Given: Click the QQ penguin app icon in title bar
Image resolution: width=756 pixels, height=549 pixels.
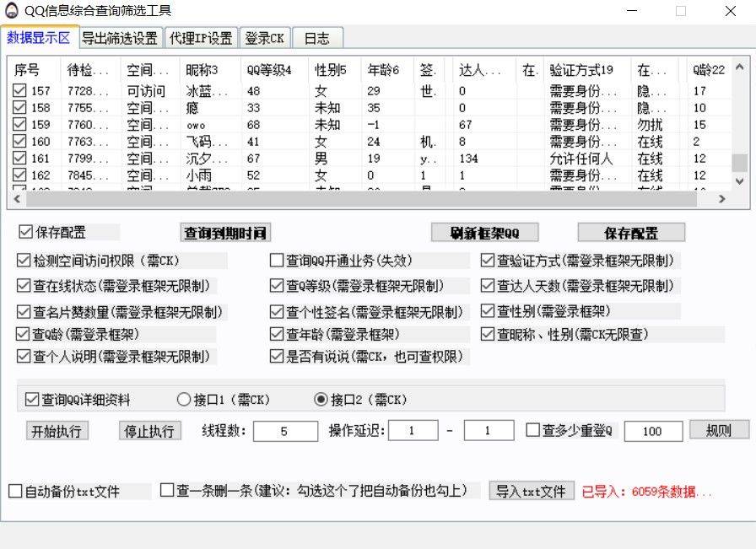Looking at the screenshot, I should 12,11.
